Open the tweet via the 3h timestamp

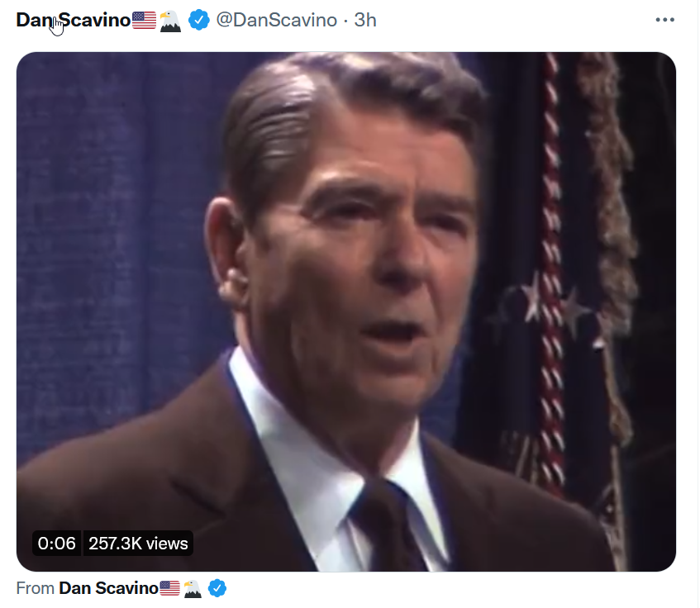(365, 20)
